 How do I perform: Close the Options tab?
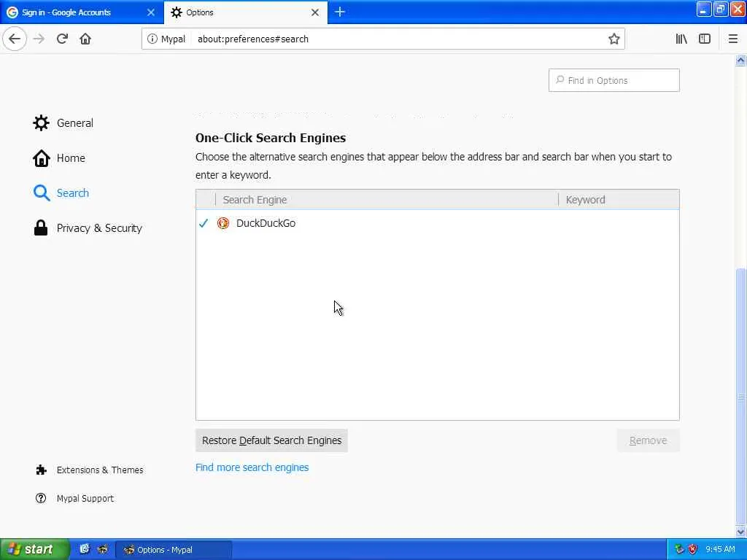pos(315,12)
